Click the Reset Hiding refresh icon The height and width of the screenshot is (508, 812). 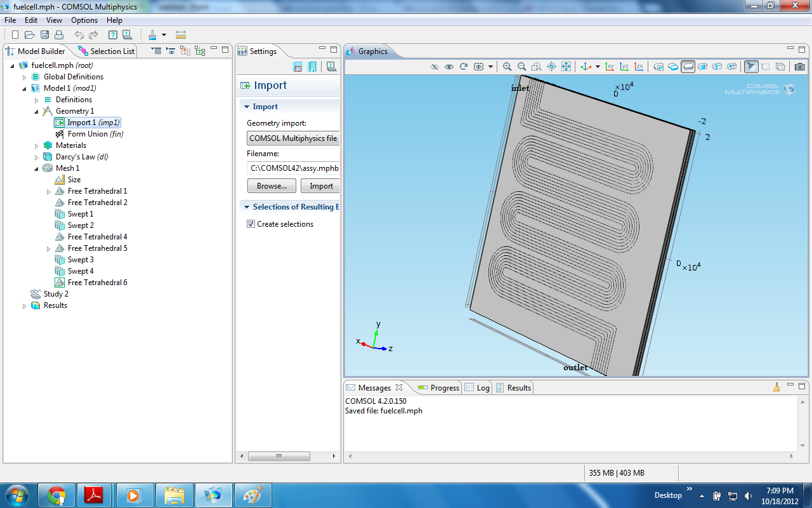(x=464, y=67)
